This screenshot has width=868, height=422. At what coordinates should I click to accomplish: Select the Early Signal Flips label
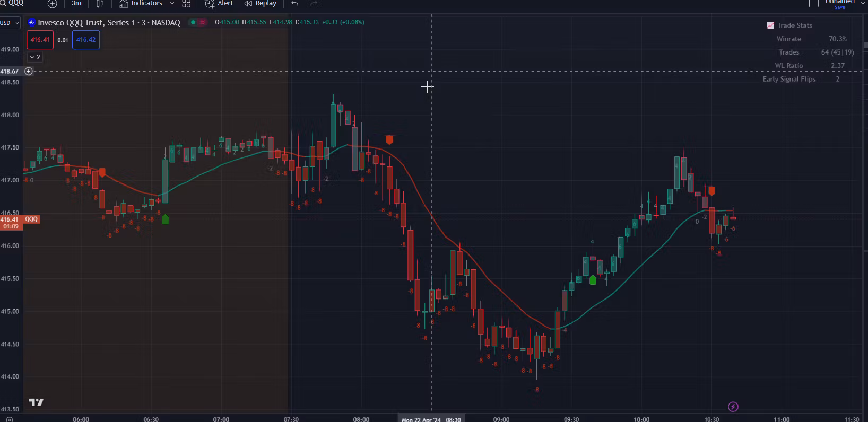pyautogui.click(x=789, y=79)
